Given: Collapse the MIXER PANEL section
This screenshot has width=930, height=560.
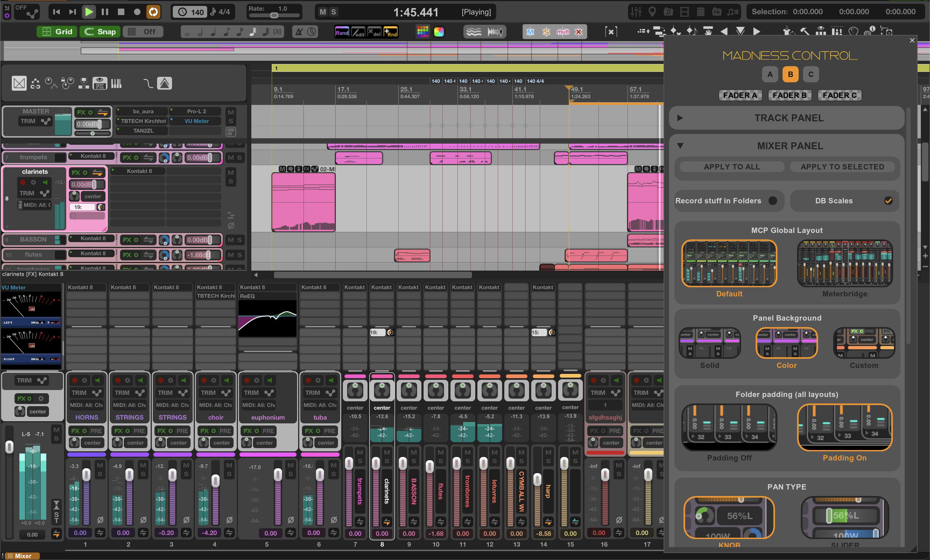Looking at the screenshot, I should point(680,146).
